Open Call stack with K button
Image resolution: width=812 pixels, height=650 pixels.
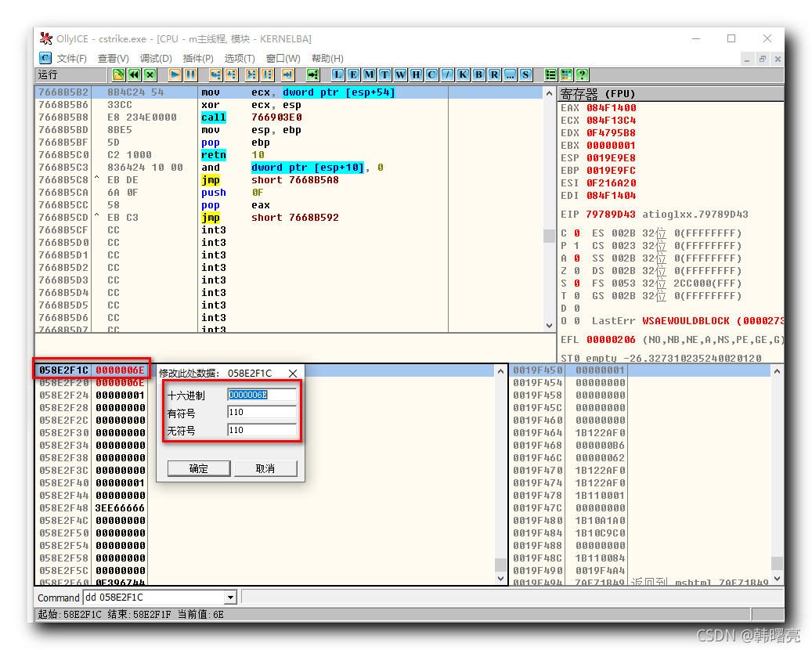point(463,74)
